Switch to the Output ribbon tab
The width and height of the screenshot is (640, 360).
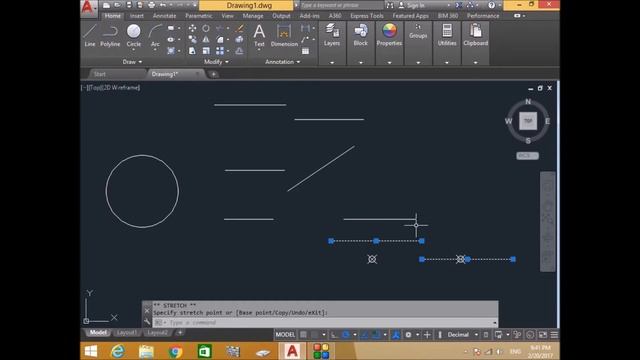click(x=281, y=16)
